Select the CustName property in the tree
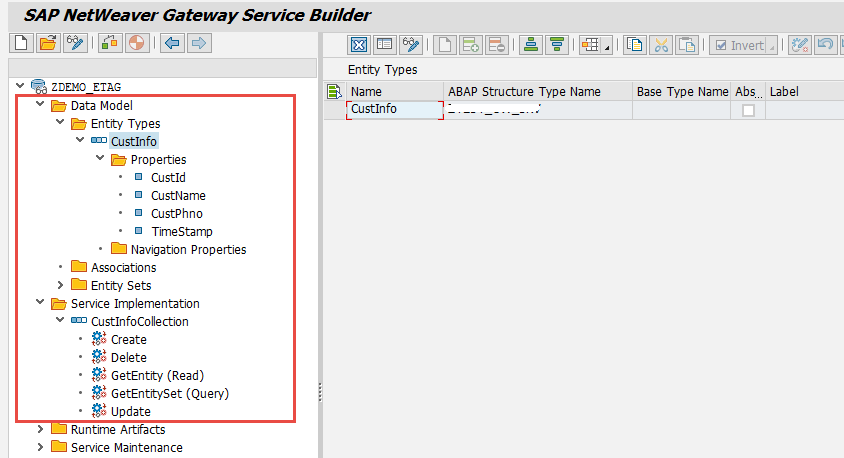Viewport: 844px width, 458px height. pos(178,195)
